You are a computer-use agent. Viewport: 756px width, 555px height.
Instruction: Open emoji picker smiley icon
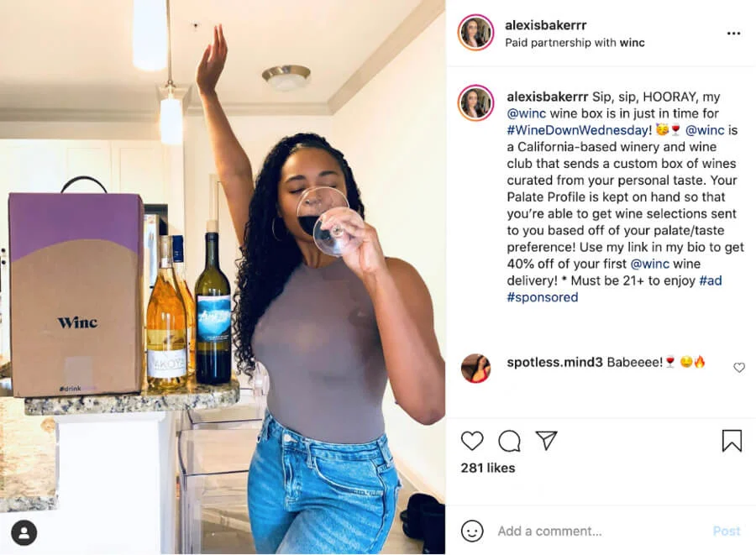tap(472, 531)
